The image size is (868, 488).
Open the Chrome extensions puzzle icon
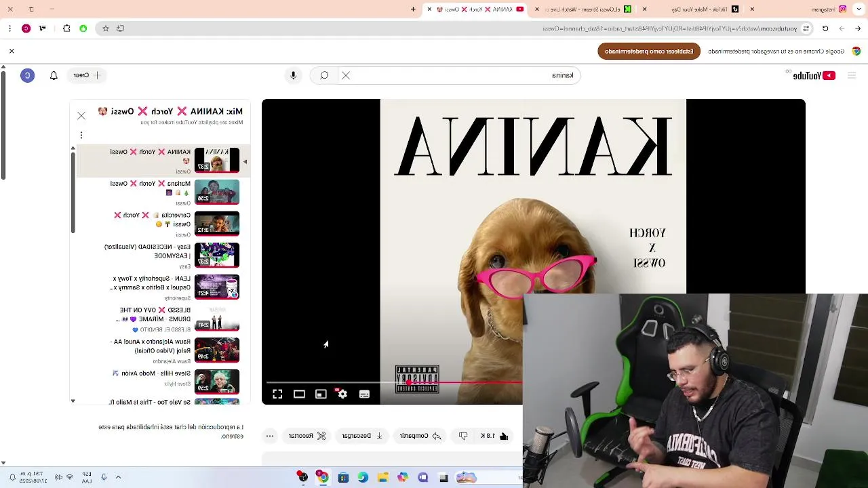(x=66, y=28)
